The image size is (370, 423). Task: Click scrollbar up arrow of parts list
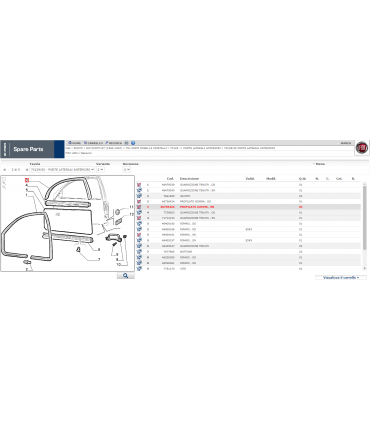(365, 184)
